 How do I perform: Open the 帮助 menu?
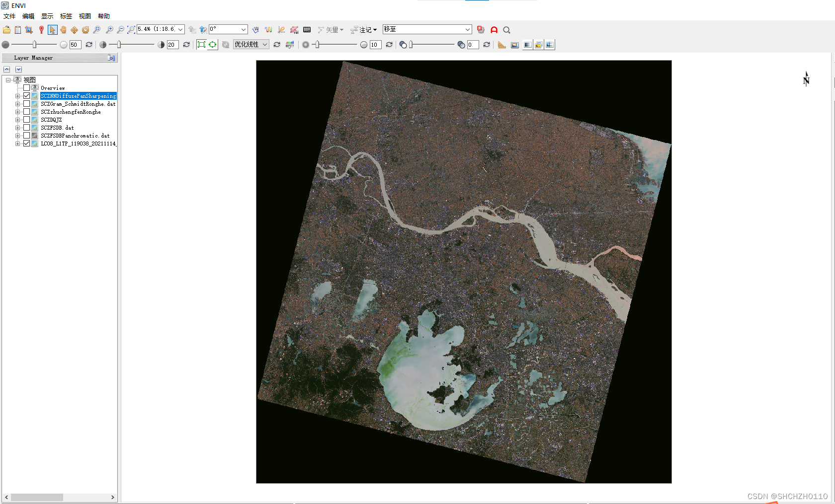104,16
